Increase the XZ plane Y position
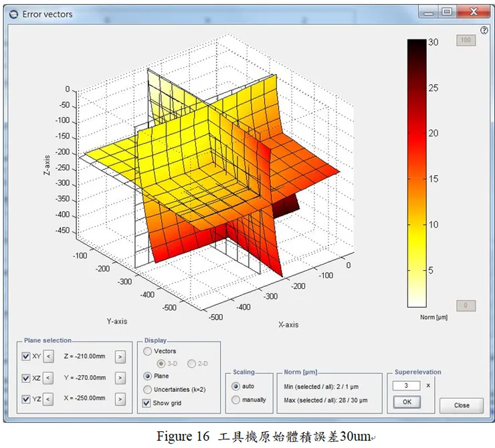 click(x=120, y=378)
